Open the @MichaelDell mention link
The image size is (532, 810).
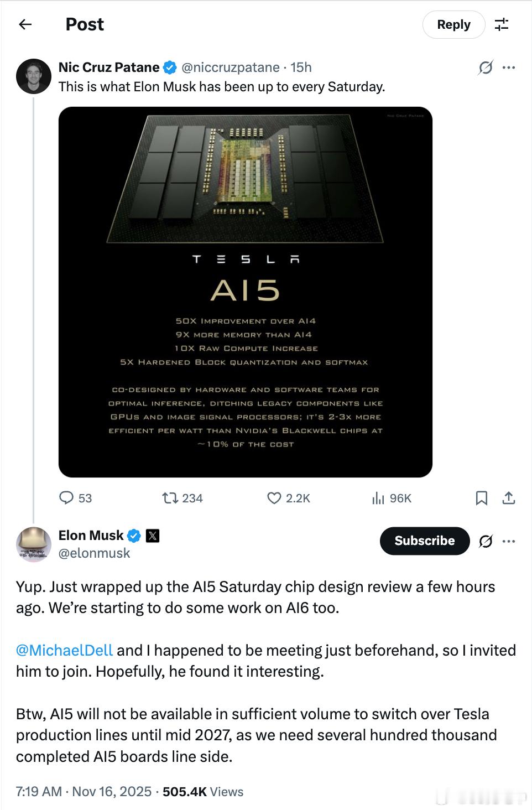(x=64, y=650)
